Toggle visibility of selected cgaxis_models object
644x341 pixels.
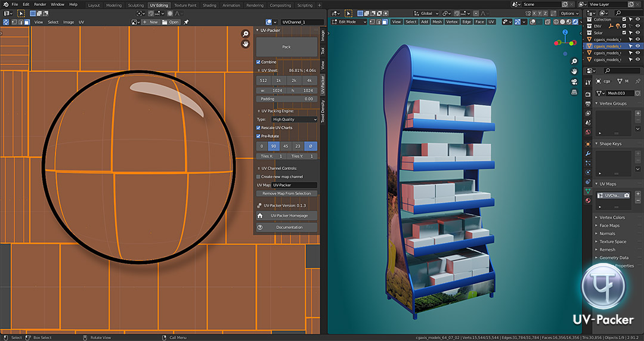(638, 46)
